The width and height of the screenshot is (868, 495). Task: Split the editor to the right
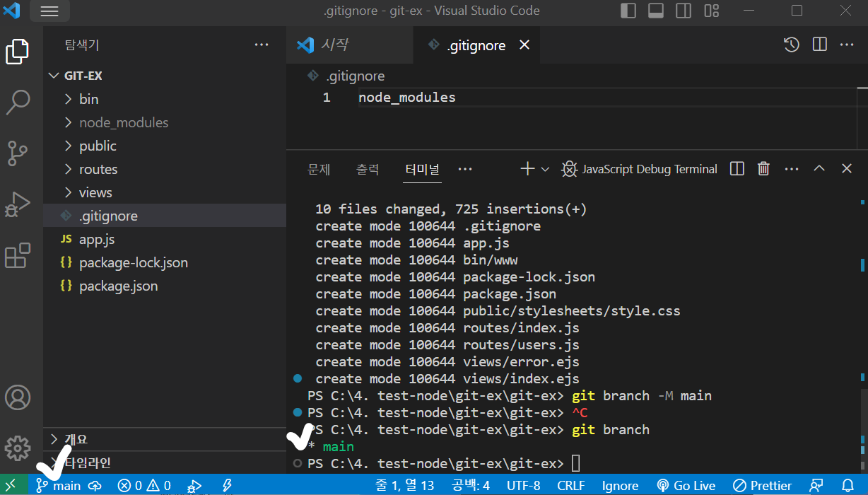coord(820,45)
